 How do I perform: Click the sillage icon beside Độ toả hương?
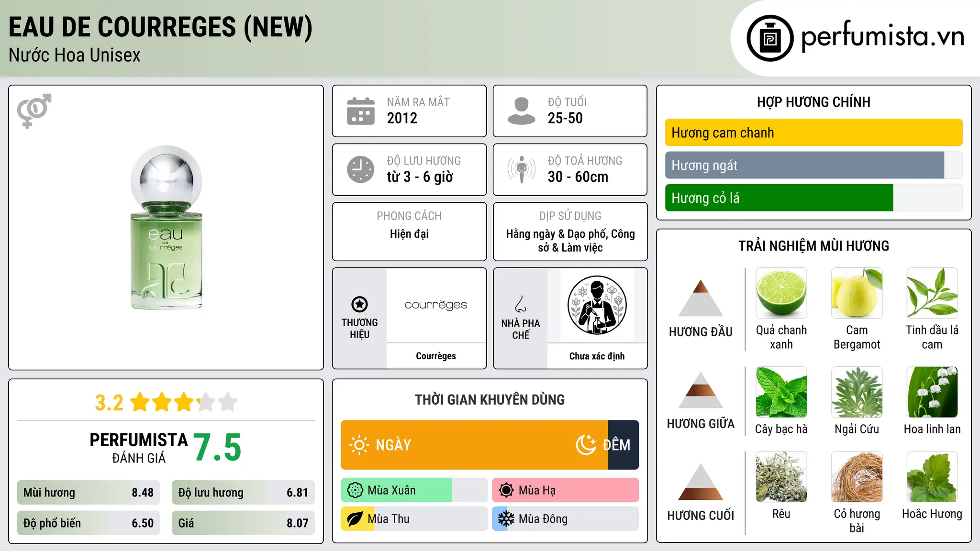coord(522,169)
